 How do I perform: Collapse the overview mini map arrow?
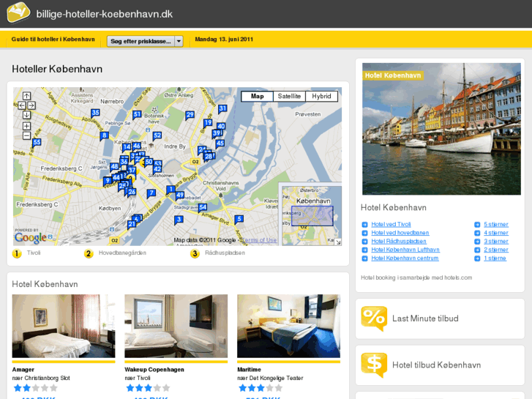click(x=338, y=242)
